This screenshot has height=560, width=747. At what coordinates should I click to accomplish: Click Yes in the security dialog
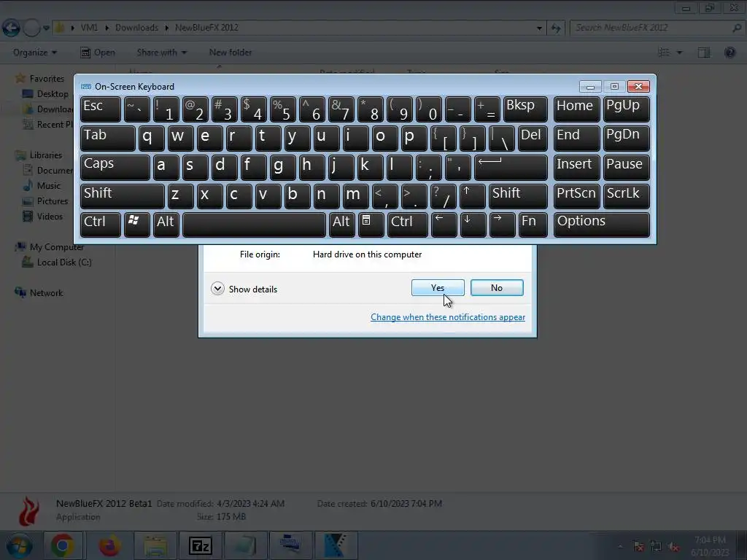pos(438,287)
